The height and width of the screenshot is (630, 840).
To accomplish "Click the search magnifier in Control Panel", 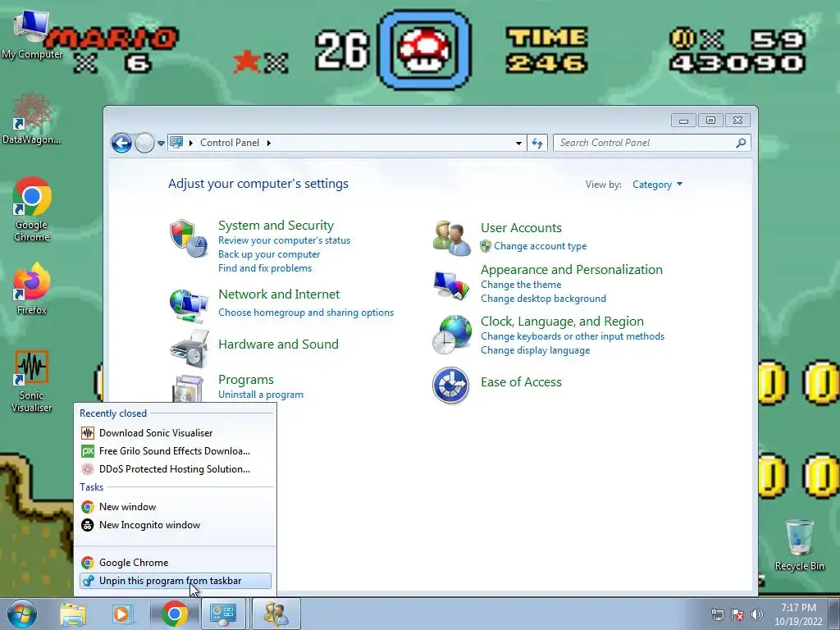I will click(x=741, y=143).
